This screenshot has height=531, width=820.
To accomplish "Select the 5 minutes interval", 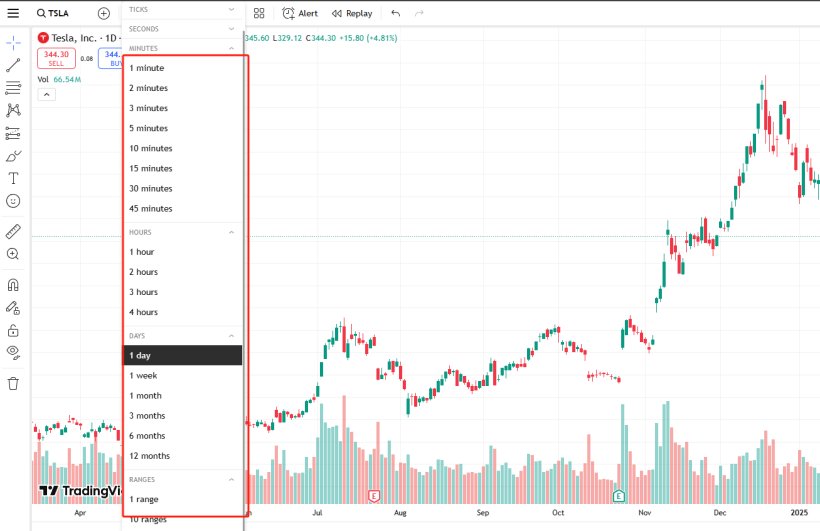I will coord(182,128).
